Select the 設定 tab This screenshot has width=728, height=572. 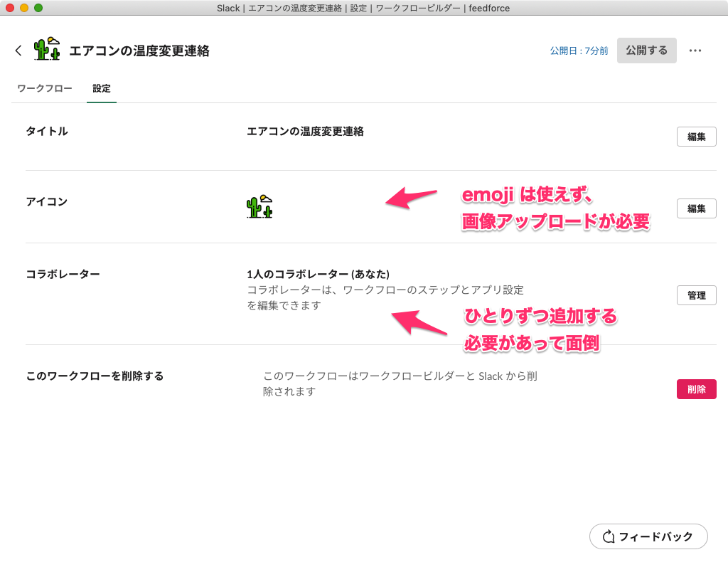pos(101,88)
